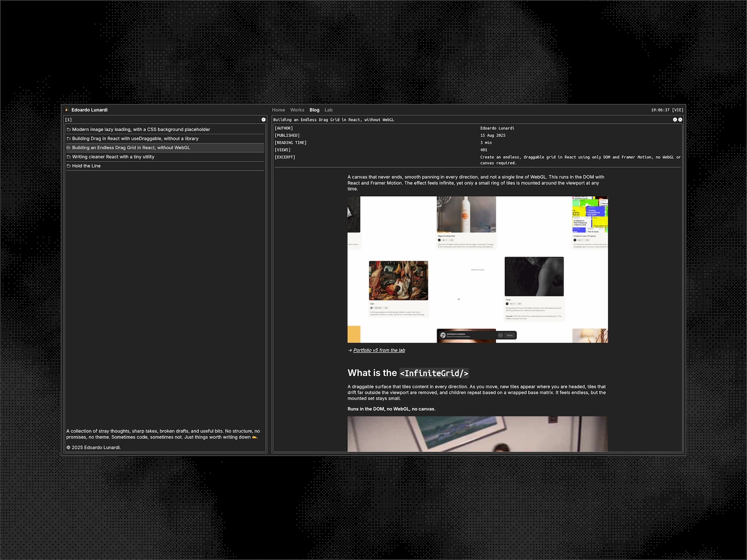Click folder icon beside Writing cleaner React
The image size is (747, 560).
(x=69, y=157)
